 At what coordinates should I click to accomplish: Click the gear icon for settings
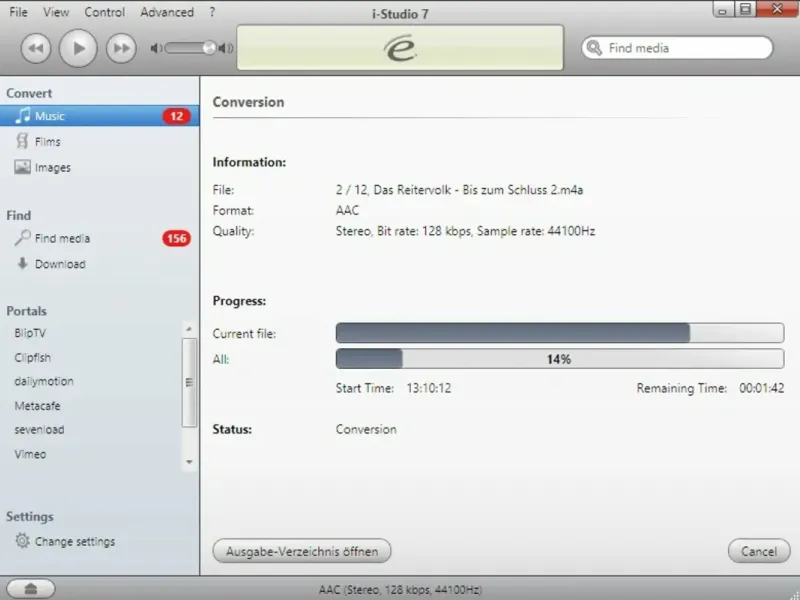22,540
